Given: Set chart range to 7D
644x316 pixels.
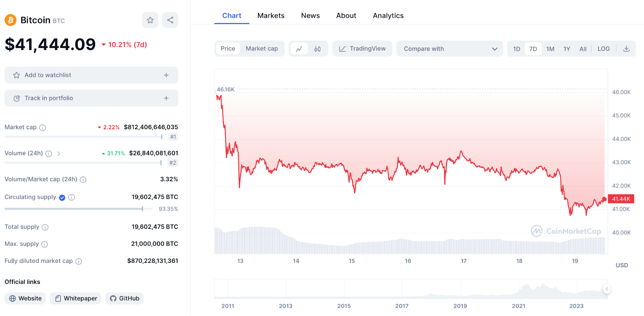Looking at the screenshot, I should pyautogui.click(x=533, y=49).
